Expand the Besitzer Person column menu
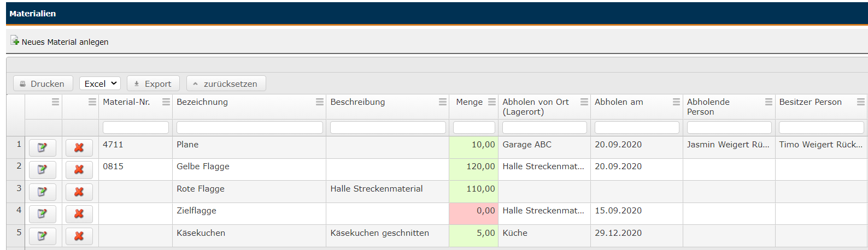Screen dimensions: 868x250 pyautogui.click(x=860, y=102)
